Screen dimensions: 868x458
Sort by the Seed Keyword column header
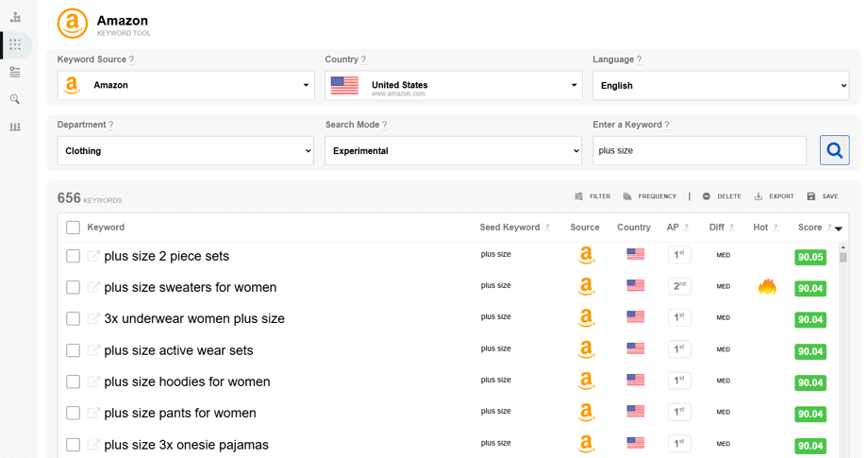pyautogui.click(x=509, y=227)
